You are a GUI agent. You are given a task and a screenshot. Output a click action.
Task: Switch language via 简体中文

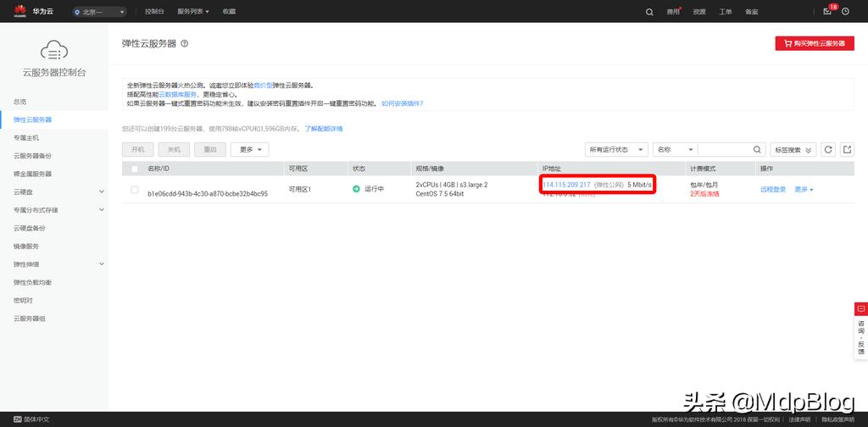31,419
